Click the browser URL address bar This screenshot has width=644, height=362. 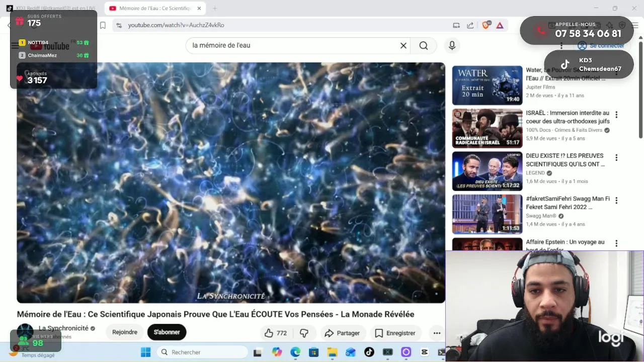[282, 25]
